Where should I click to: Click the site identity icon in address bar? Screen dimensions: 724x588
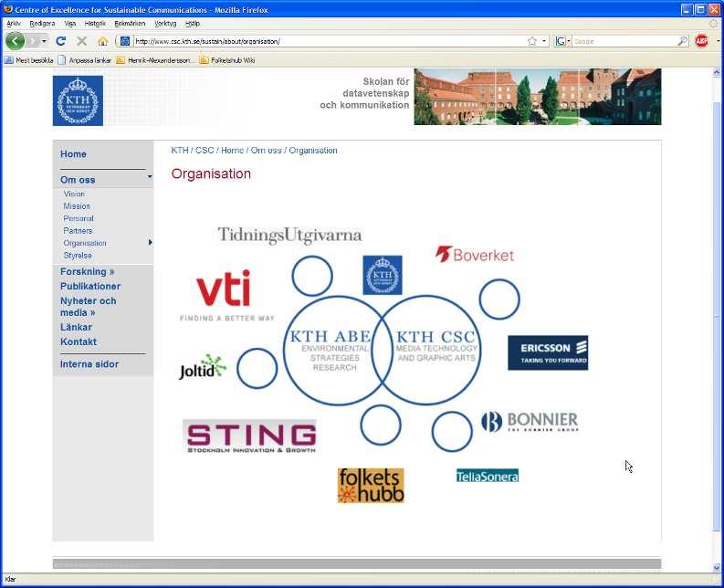[125, 42]
